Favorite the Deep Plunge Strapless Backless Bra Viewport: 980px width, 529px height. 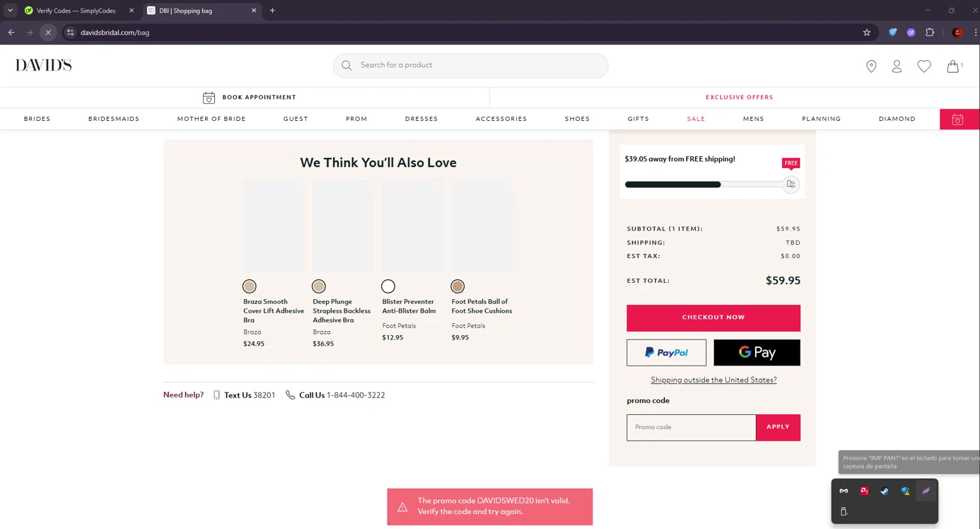point(367,187)
